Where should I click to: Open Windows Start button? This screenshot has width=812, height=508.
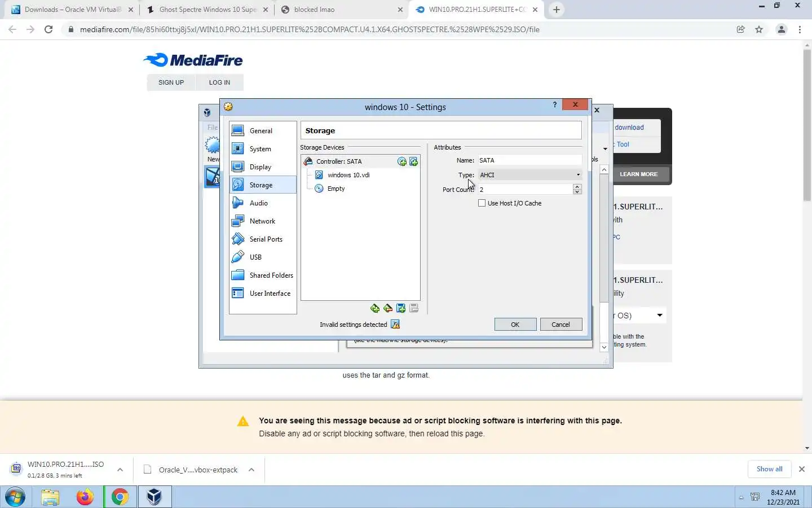pyautogui.click(x=16, y=497)
